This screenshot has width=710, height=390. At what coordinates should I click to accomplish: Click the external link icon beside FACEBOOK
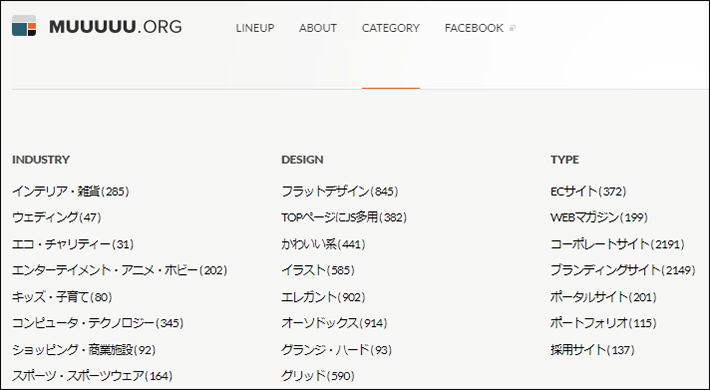(513, 28)
